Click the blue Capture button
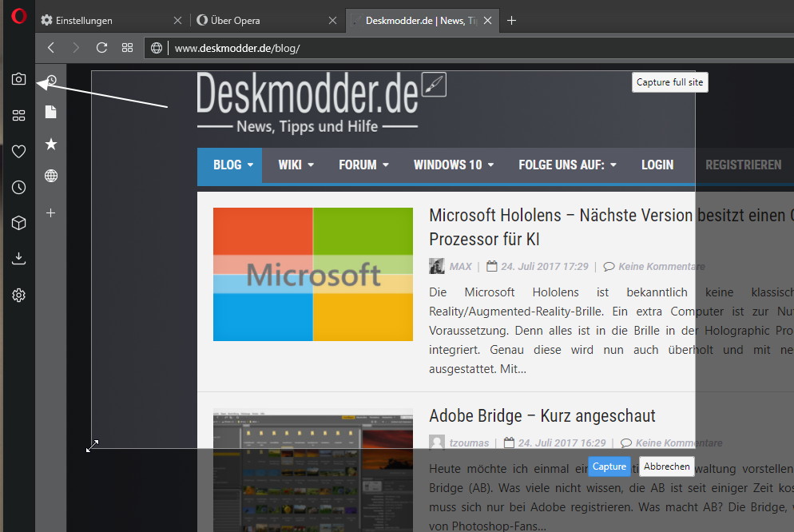The image size is (794, 532). pyautogui.click(x=609, y=466)
